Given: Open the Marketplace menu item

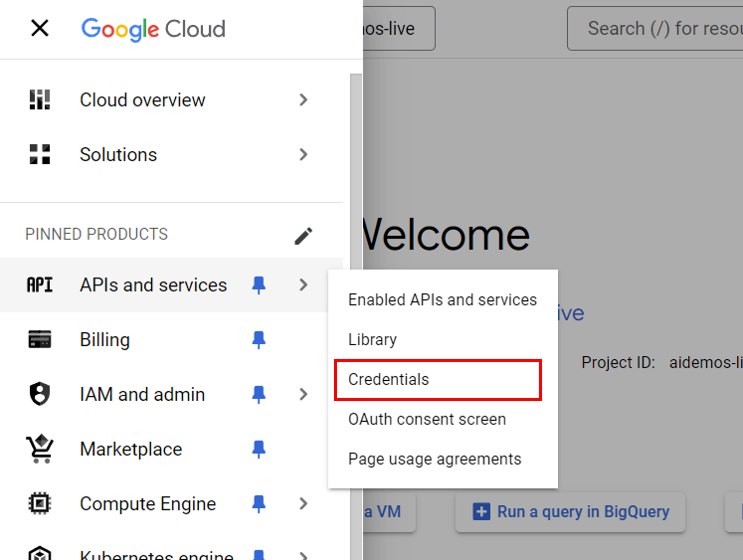Looking at the screenshot, I should point(171,449).
